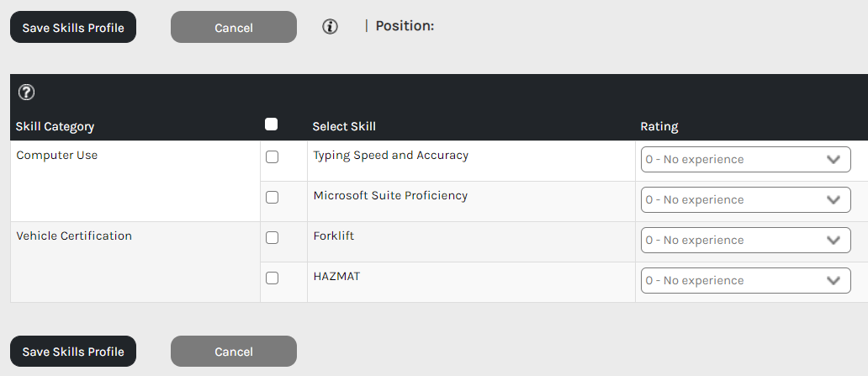The image size is (868, 376).
Task: Open the Forklift rating dropdown
Action: pyautogui.click(x=745, y=241)
